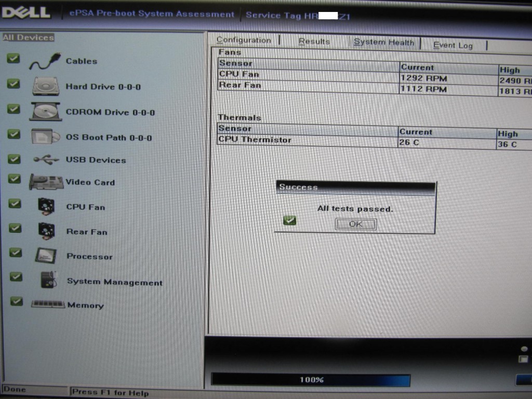The image size is (532, 399).
Task: Toggle the Hard Drive 0-0-0 checkbox
Action: point(13,84)
